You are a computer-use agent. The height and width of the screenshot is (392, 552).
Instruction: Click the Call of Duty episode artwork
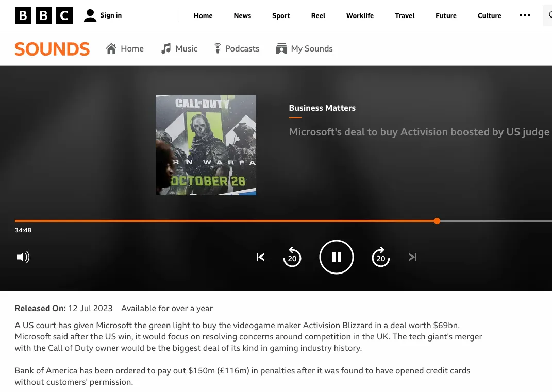(206, 145)
